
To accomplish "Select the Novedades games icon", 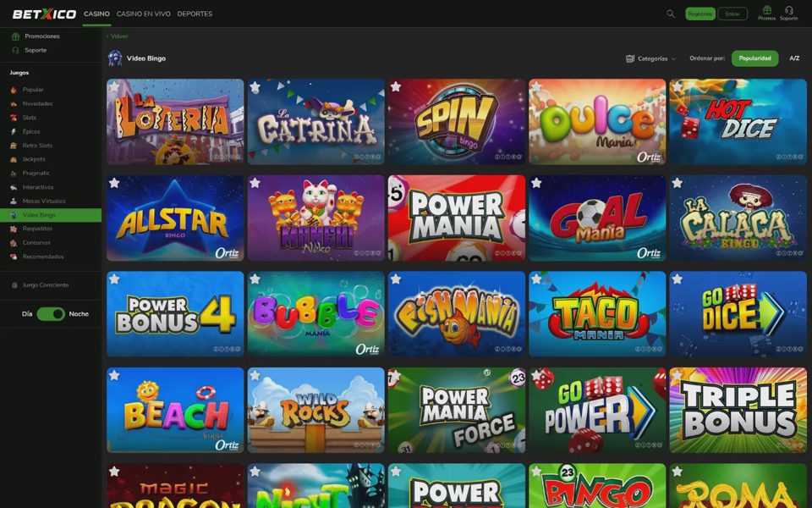I will click(x=14, y=103).
